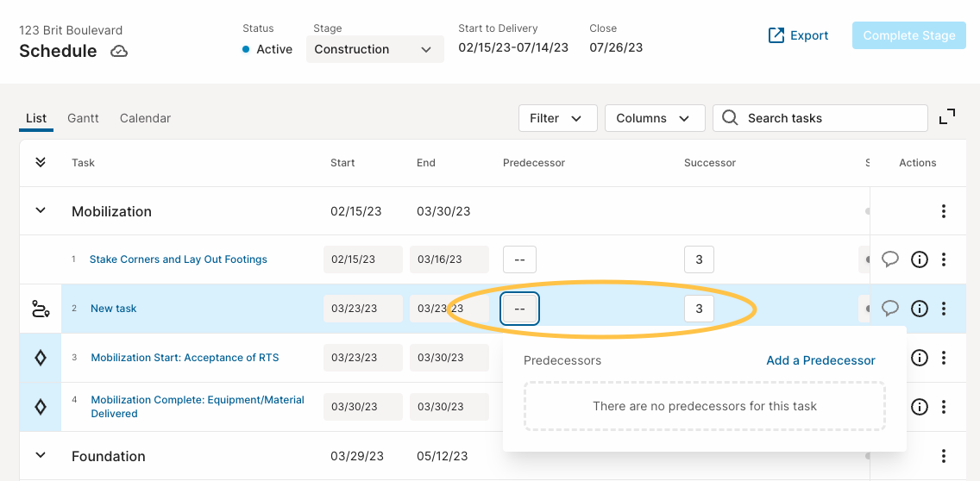Switch to the Gantt tab
980x481 pixels.
click(83, 118)
